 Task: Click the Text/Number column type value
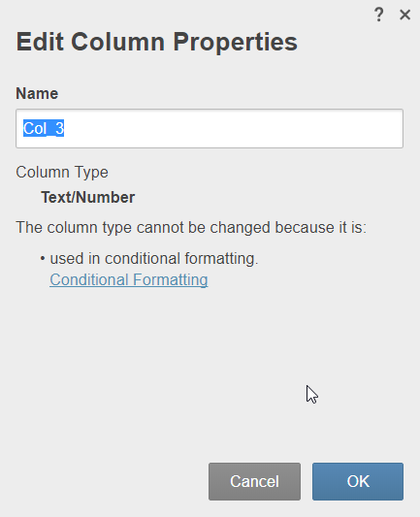(x=87, y=198)
